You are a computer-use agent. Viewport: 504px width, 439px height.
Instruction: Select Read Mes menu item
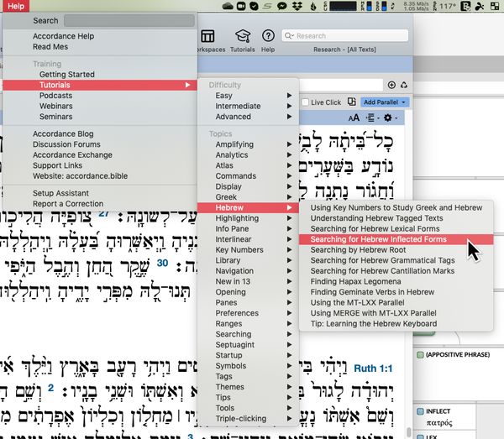tap(100, 46)
